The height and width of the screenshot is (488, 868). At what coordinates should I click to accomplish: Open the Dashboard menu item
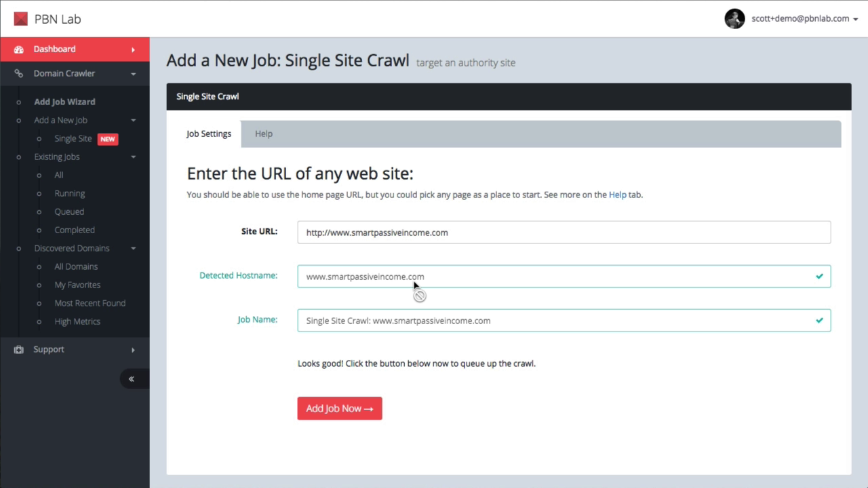tap(75, 49)
